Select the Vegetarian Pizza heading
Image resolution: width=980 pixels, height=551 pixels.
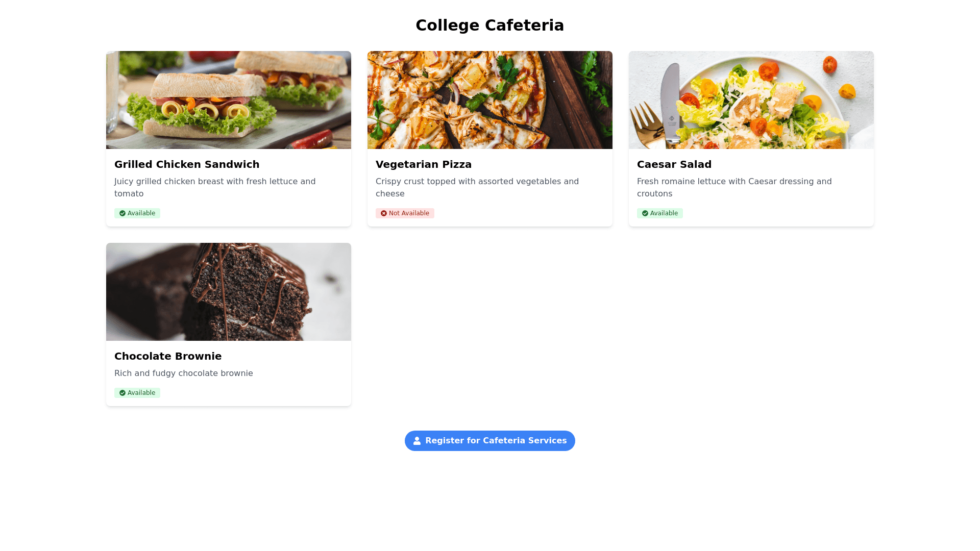(x=424, y=164)
